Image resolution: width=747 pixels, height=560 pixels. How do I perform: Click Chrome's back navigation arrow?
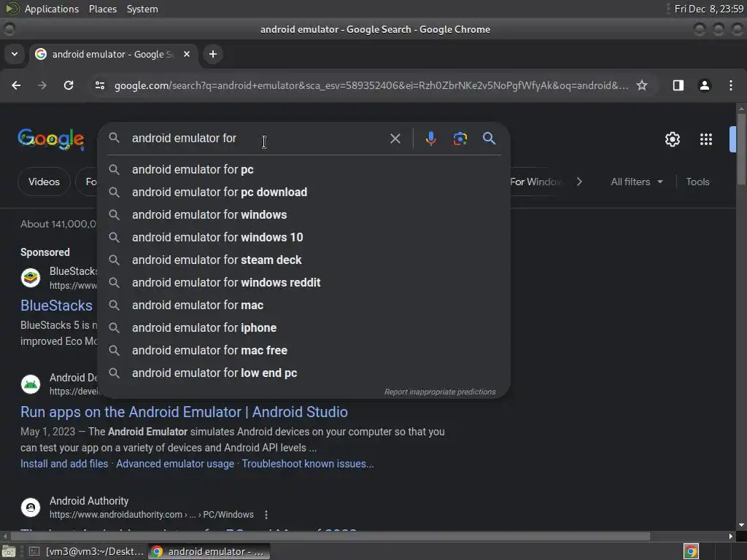pos(16,85)
